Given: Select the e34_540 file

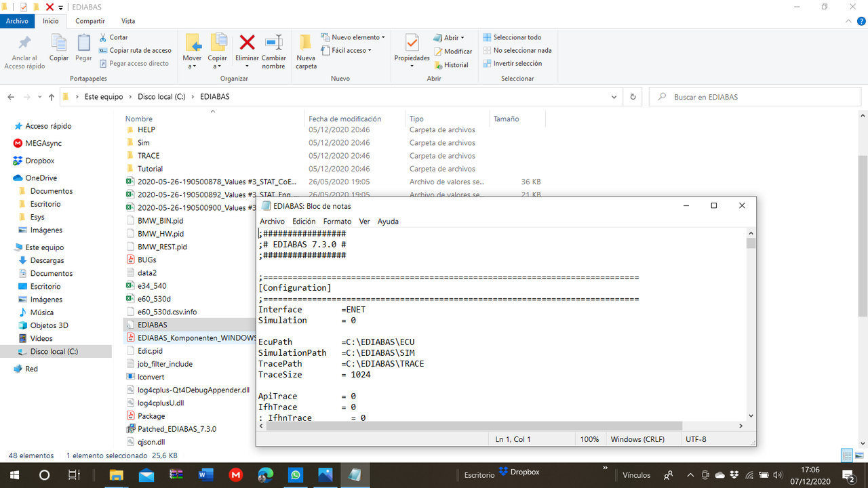Looking at the screenshot, I should coord(152,286).
